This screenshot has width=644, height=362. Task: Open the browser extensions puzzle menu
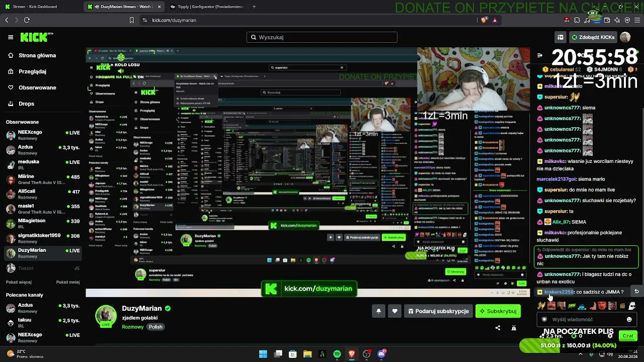[x=577, y=20]
